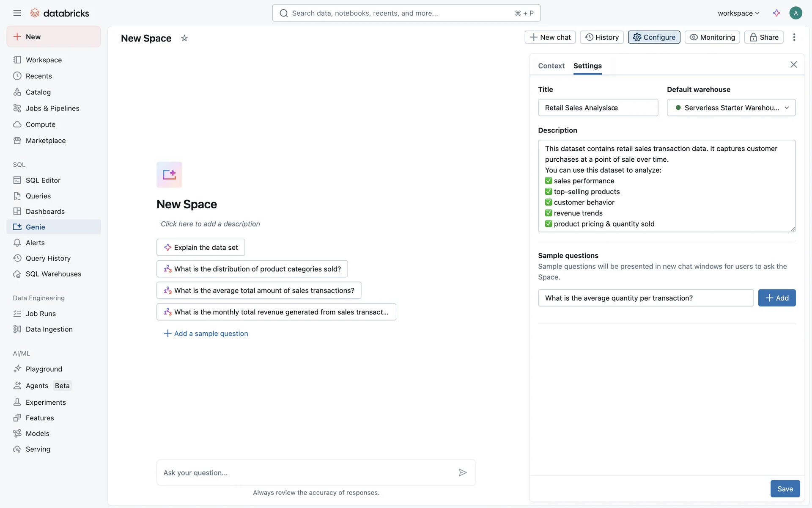Viewport: 812px width, 508px height.
Task: Click the description resize handle
Action: (x=793, y=229)
